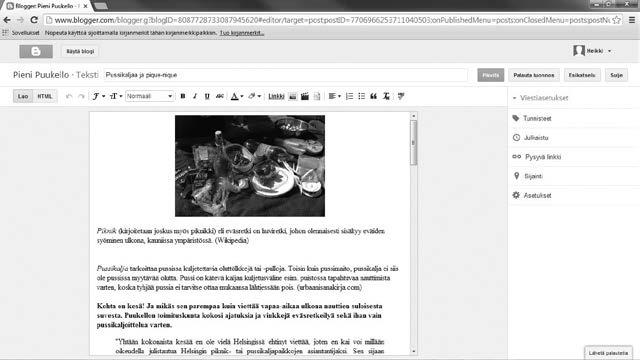
Task: Click the Linkki insert link button
Action: 276,96
